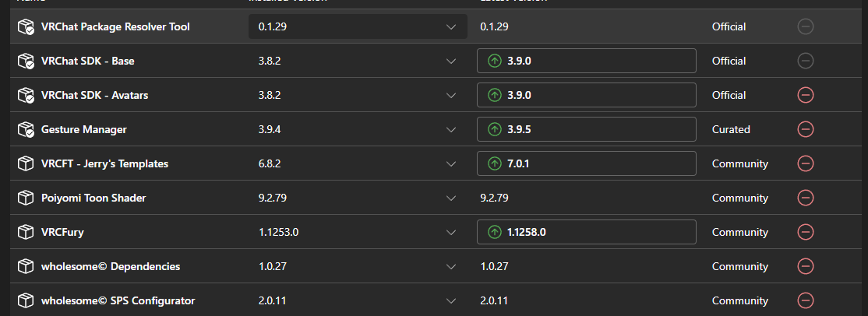Image resolution: width=868 pixels, height=316 pixels.
Task: Remove the VRChat SDK - Avatars package
Action: coord(806,95)
